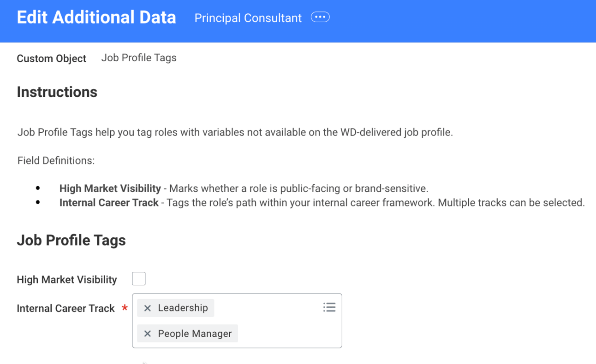This screenshot has height=364, width=596.
Task: Select the People Manager chip label
Action: point(195,334)
